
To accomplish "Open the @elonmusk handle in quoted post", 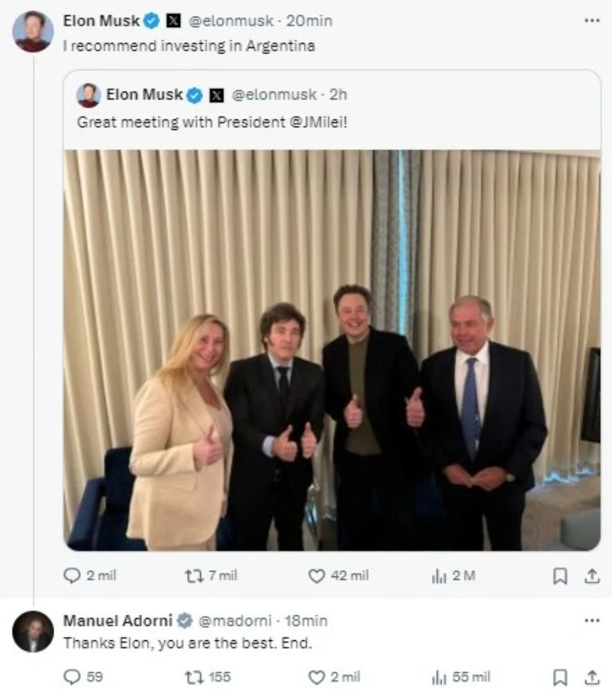I will click(x=277, y=95).
